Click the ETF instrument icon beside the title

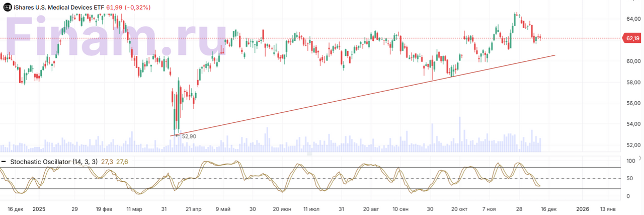coord(7,8)
